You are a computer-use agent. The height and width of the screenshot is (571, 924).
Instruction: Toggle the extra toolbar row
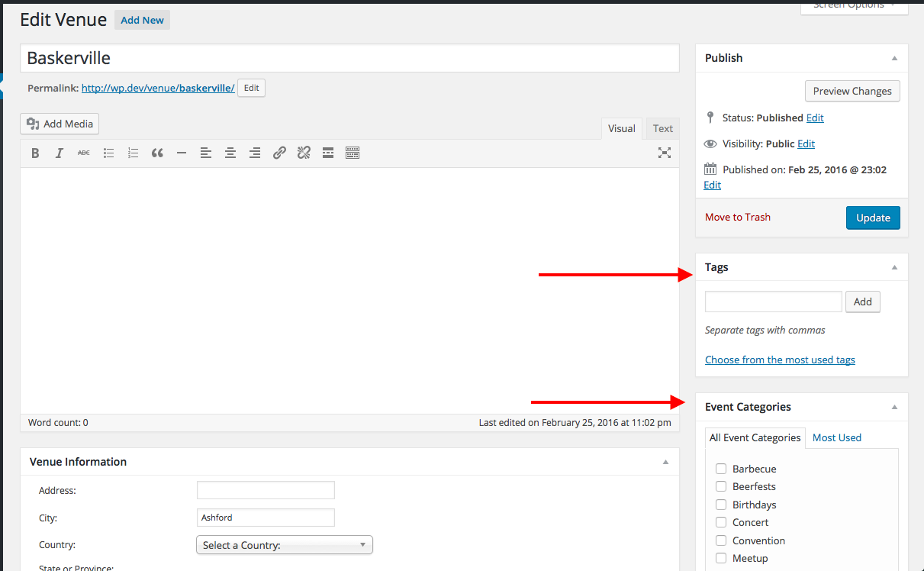353,153
